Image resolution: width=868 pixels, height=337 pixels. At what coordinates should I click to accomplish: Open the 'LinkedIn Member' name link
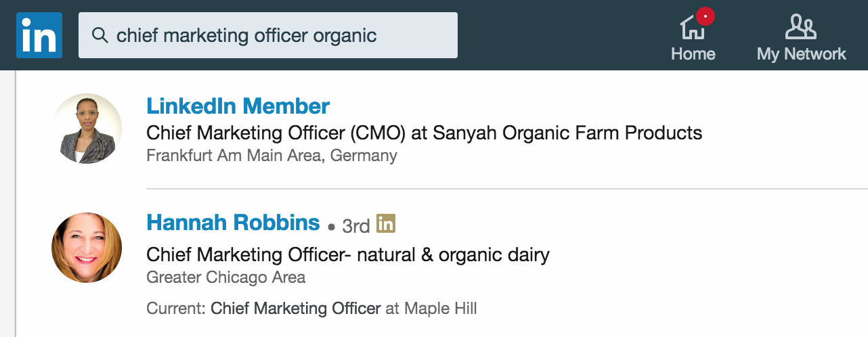tap(238, 106)
